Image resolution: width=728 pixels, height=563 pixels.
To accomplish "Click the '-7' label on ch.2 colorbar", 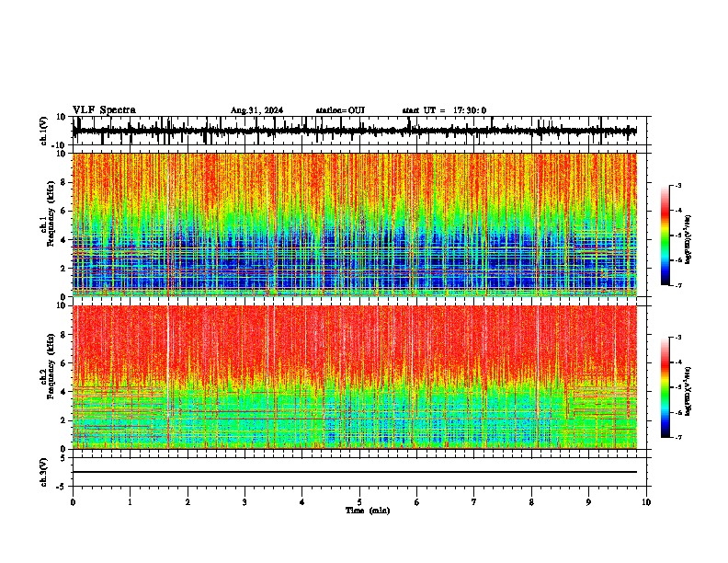I will click(678, 437).
